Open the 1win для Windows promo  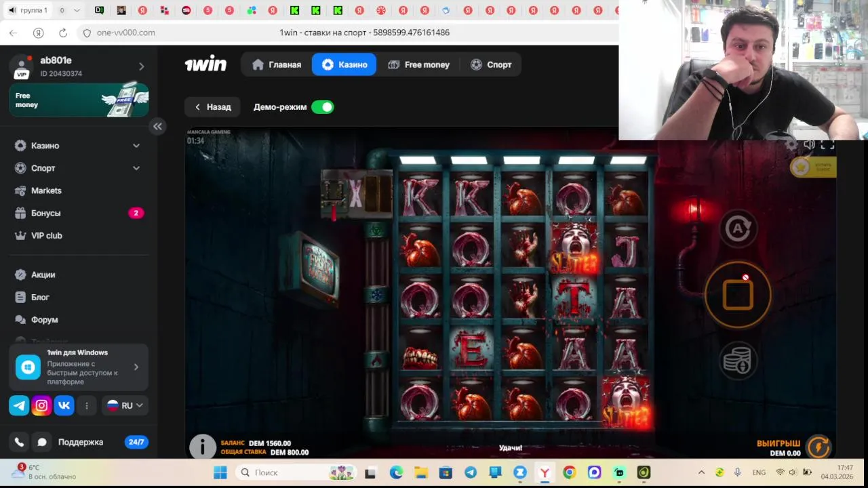tap(79, 367)
